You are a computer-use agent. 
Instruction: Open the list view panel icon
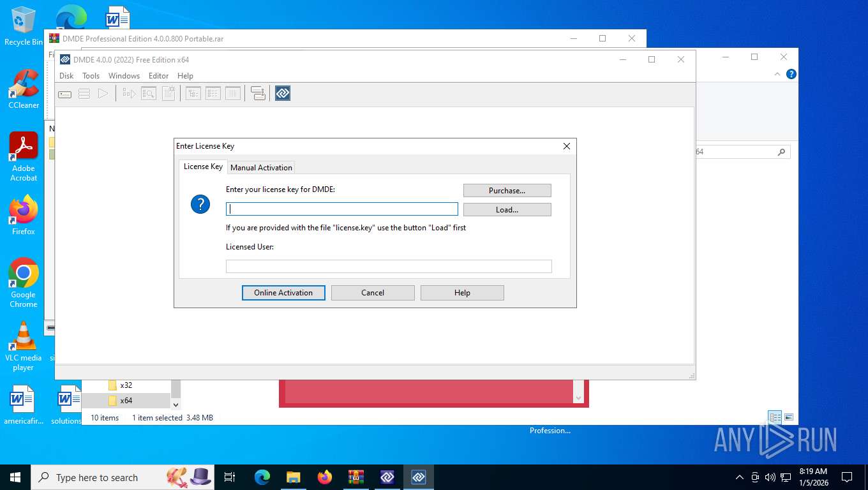point(213,94)
